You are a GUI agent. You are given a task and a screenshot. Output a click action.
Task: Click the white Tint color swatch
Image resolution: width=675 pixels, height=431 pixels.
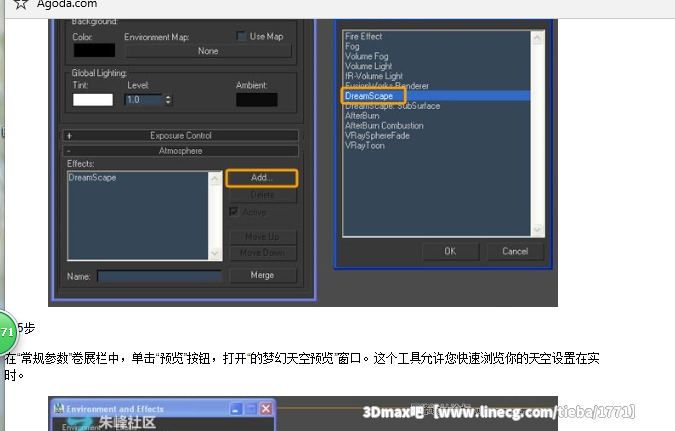[x=93, y=100]
